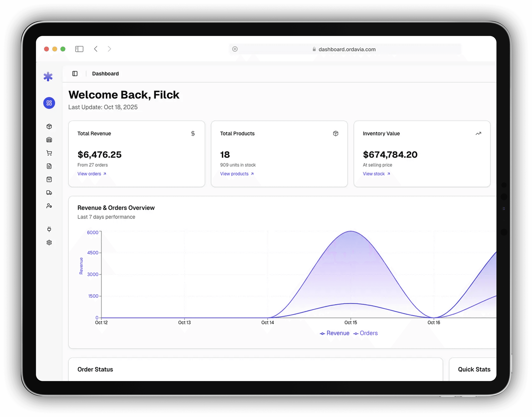Open a new browser tab
This screenshot has height=417, width=532.
[x=235, y=49]
